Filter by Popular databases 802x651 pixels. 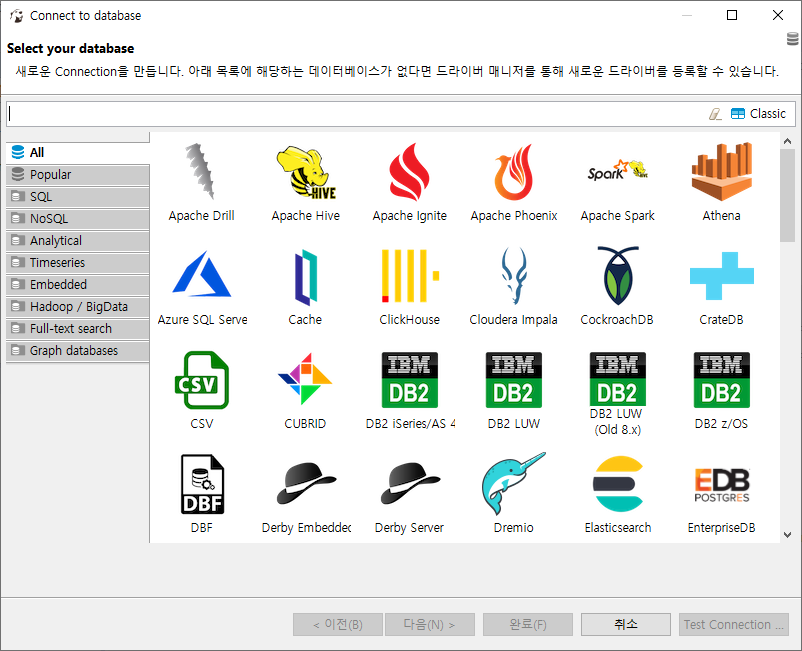click(x=78, y=174)
